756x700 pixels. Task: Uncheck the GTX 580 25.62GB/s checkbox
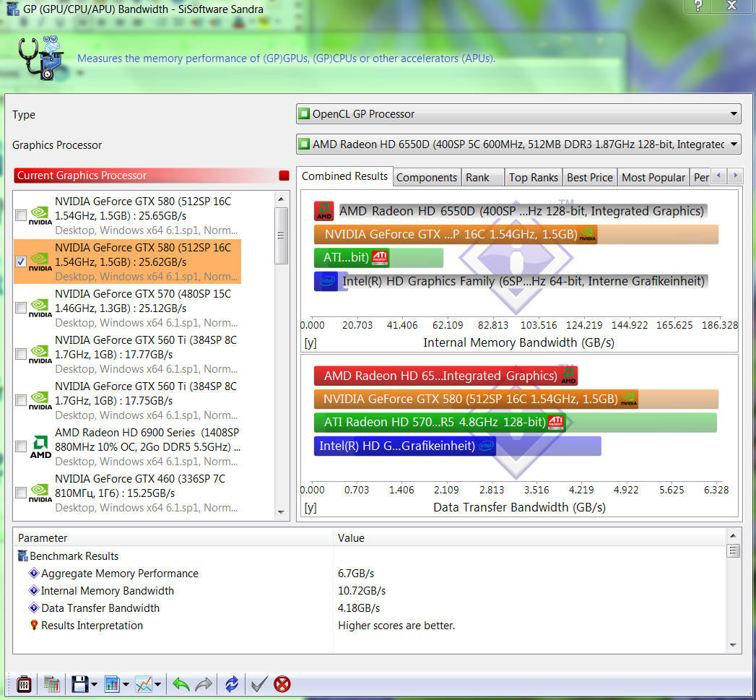click(x=21, y=262)
